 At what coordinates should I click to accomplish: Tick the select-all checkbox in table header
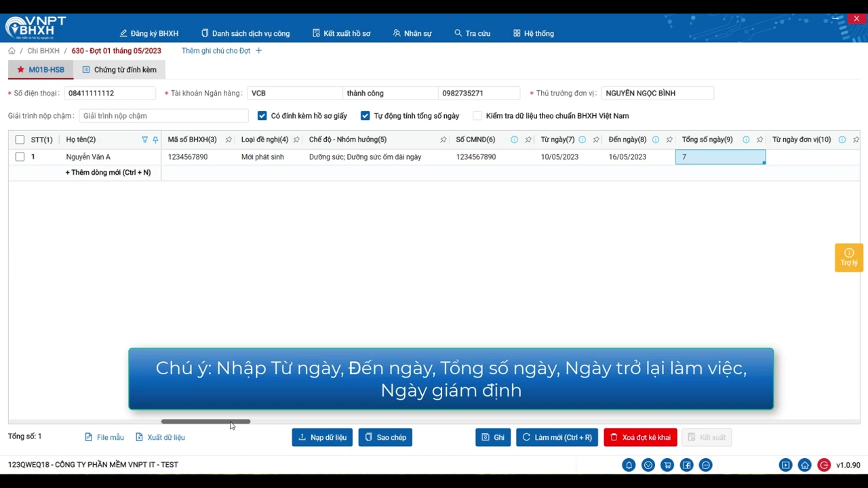tap(20, 140)
